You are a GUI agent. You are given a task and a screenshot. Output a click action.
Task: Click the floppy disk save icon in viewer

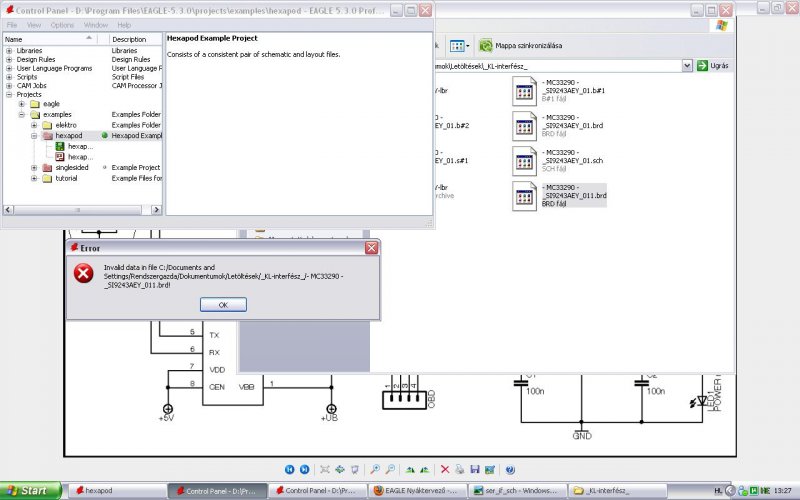475,469
